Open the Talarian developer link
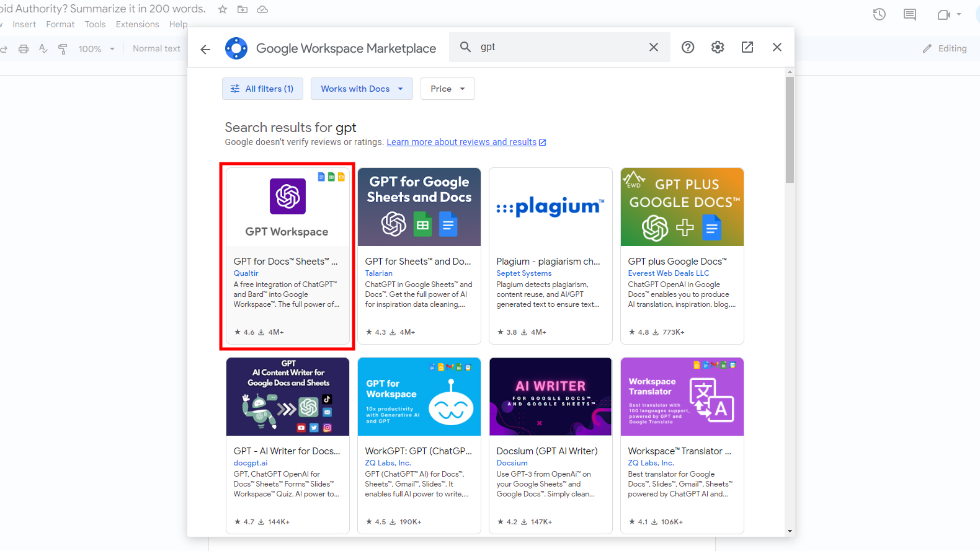Screen dimensions: 980x551 pos(378,273)
